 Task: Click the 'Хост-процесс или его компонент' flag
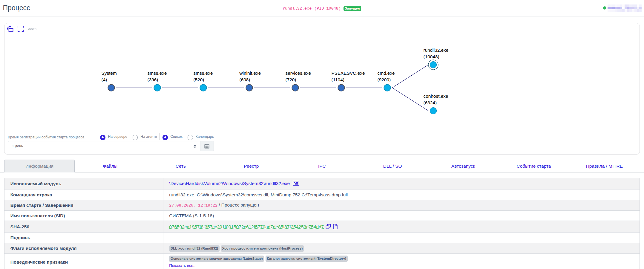coord(262,248)
